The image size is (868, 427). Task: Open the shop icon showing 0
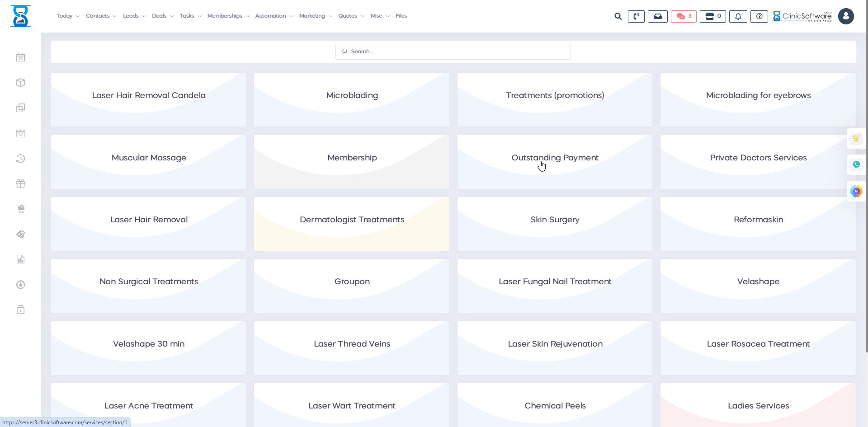coord(712,16)
